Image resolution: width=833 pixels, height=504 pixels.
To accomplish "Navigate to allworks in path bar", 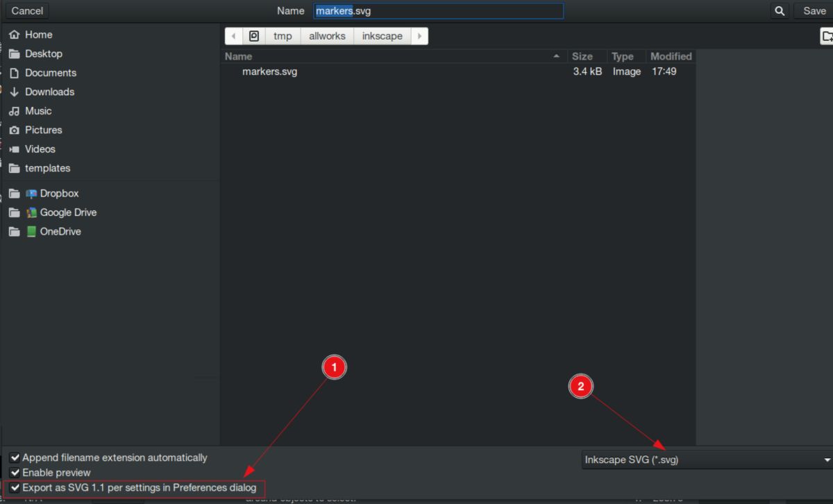I will [x=327, y=36].
